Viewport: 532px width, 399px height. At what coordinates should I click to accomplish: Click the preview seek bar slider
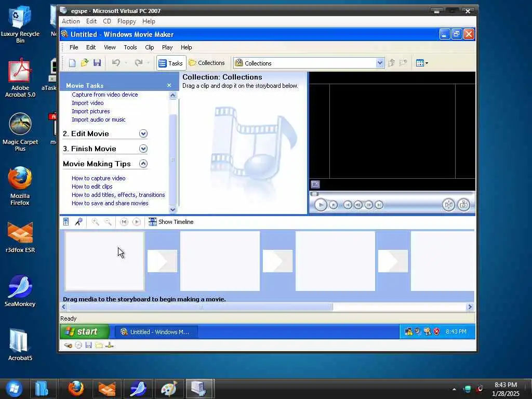315,194
